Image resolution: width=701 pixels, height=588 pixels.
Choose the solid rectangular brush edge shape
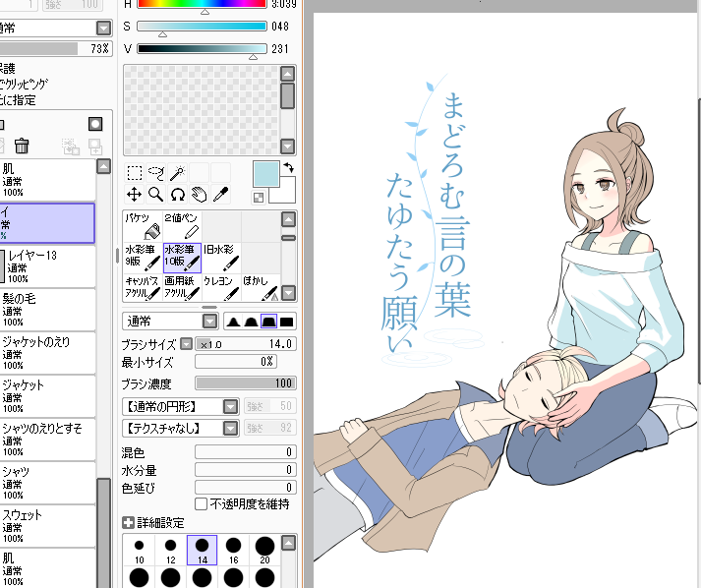click(x=286, y=322)
